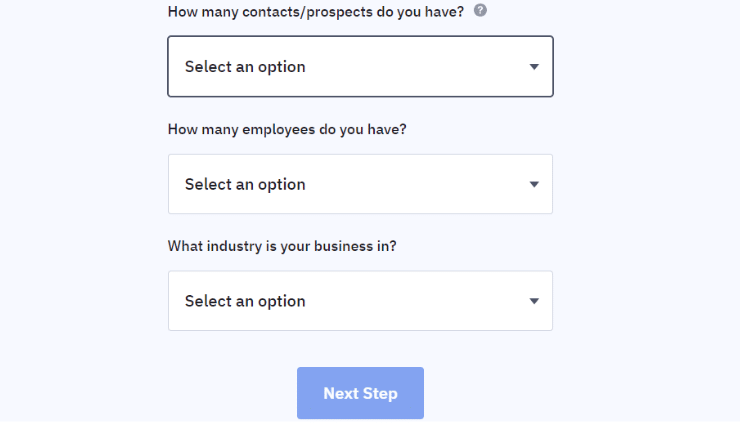Focus the highlighted contacts/prospects select box
The width and height of the screenshot is (740, 427).
(360, 67)
